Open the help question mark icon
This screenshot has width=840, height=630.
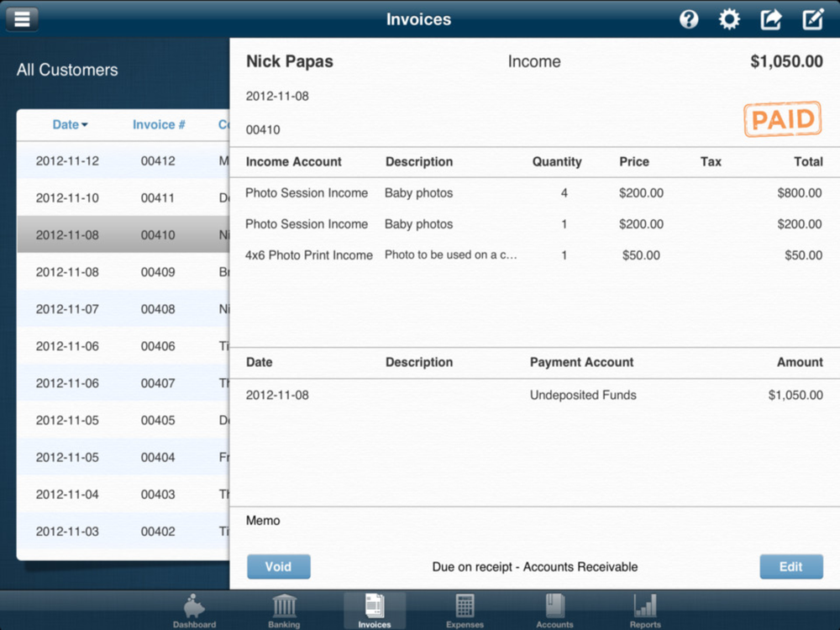pyautogui.click(x=689, y=19)
